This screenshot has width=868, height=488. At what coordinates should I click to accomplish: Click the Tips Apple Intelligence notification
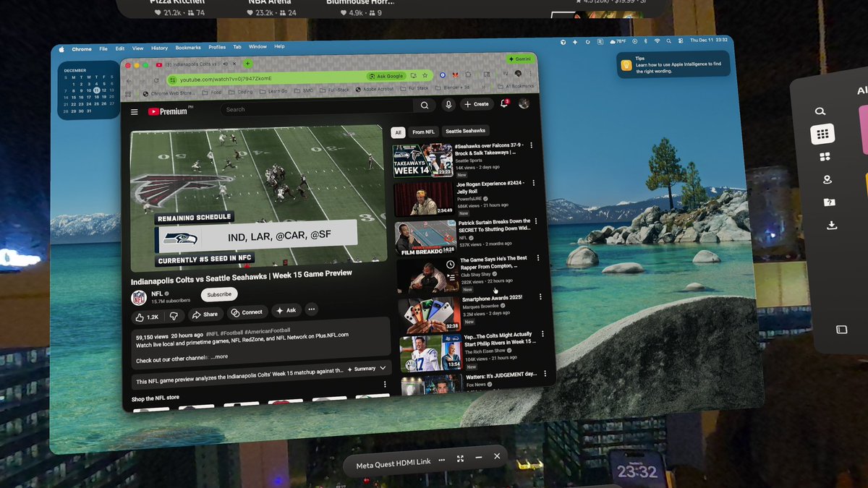[673, 64]
